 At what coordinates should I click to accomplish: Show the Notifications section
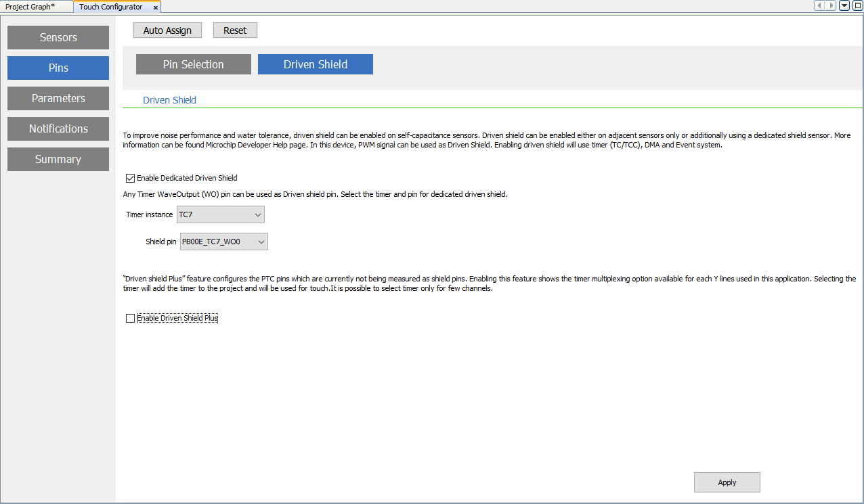[x=58, y=129]
